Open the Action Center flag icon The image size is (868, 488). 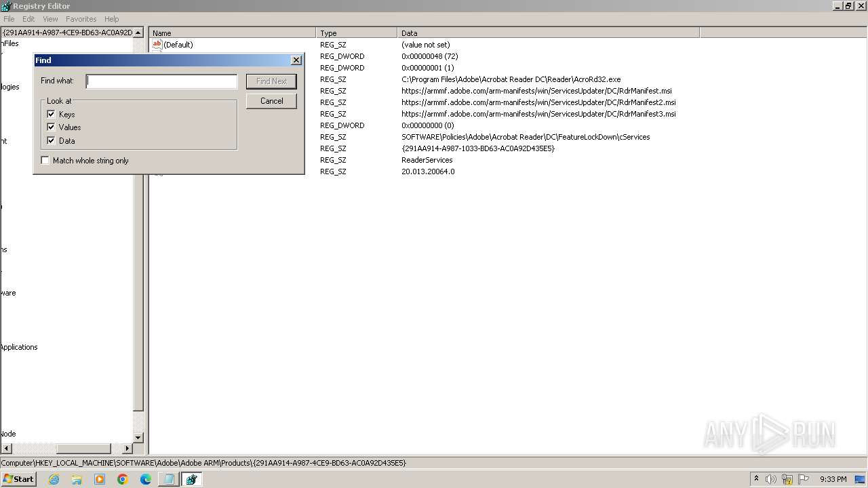(804, 479)
